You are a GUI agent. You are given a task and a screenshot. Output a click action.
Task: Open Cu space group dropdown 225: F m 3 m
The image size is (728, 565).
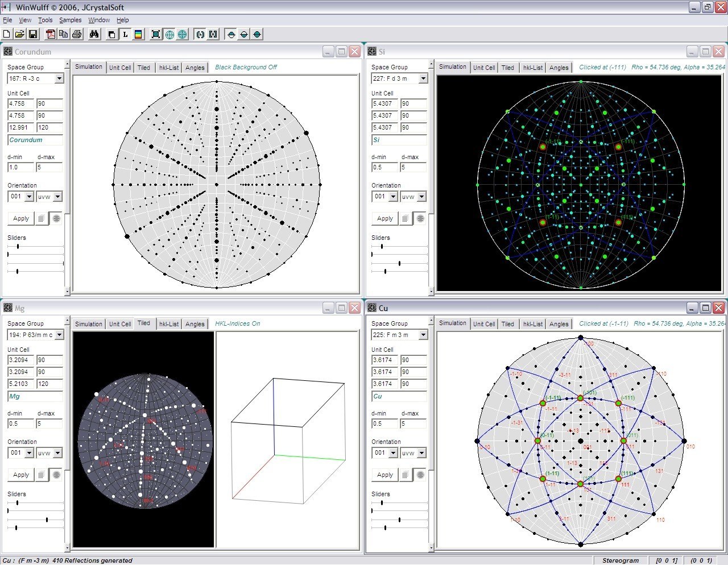423,335
